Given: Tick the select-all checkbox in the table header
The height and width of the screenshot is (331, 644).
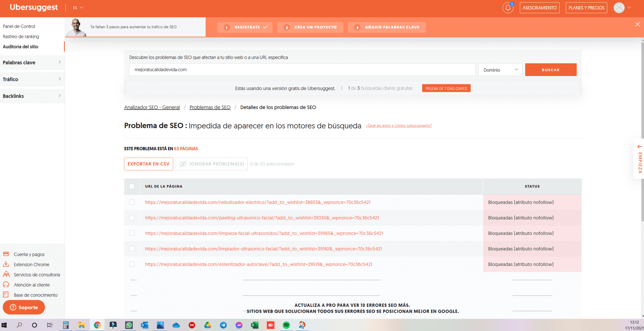Looking at the screenshot, I should pyautogui.click(x=132, y=186).
